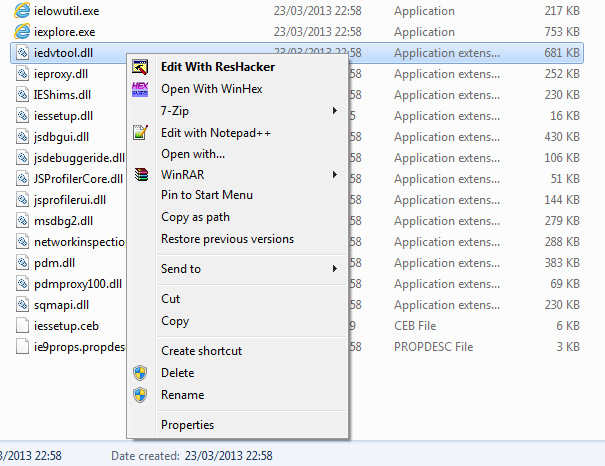Click the DLL file icon of JSProfilerCore.dll
The height and width of the screenshot is (466, 605).
click(x=22, y=179)
